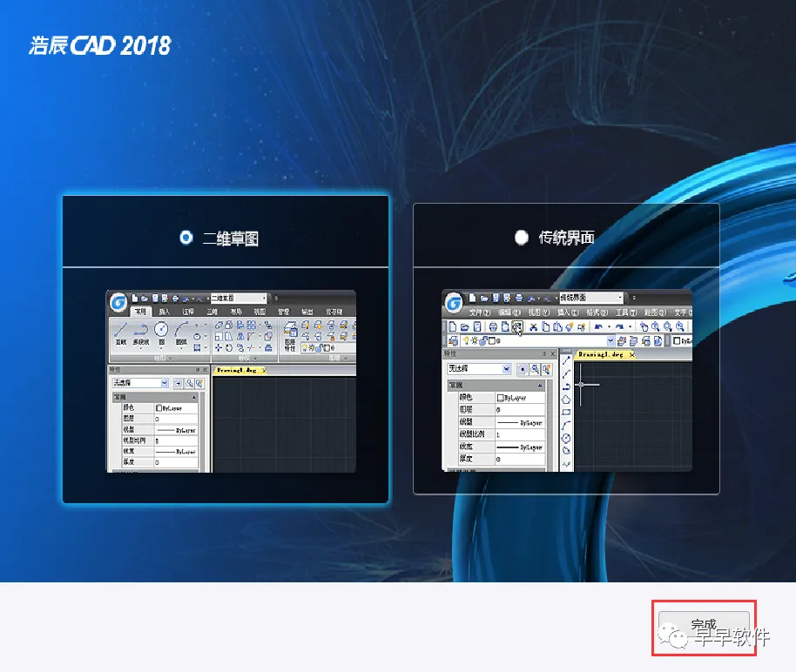Viewport: 796px width, 672px height.
Task: Select the 二维草图 radio button
Action: click(186, 238)
